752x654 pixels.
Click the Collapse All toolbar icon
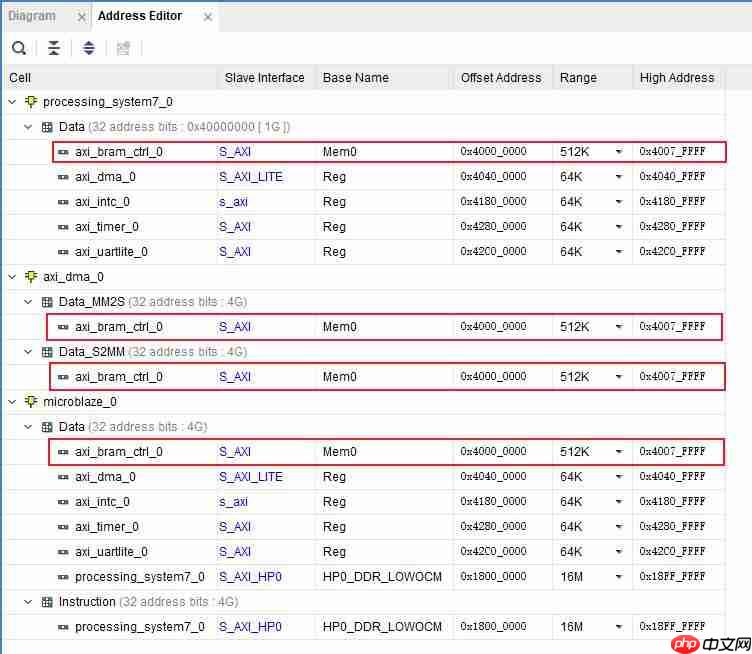click(54, 48)
